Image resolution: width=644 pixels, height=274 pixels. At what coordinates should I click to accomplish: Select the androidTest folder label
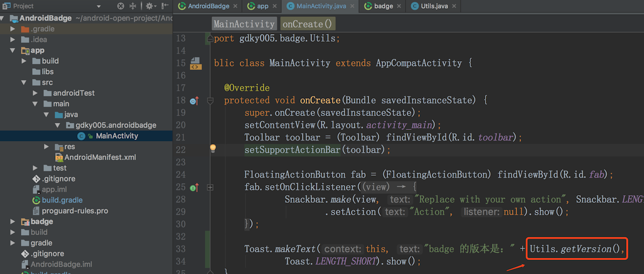pos(74,93)
